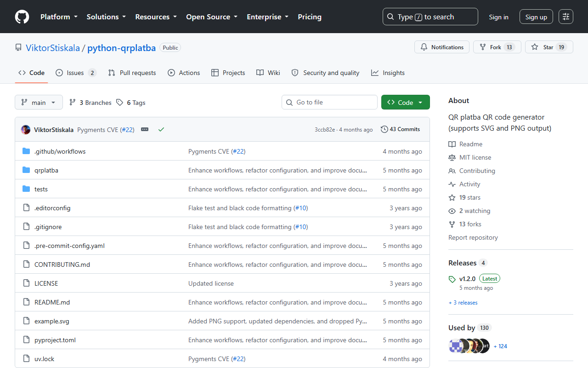Click the clock icon beside 43 Commits
Image resolution: width=588 pixels, height=368 pixels.
pyautogui.click(x=384, y=129)
